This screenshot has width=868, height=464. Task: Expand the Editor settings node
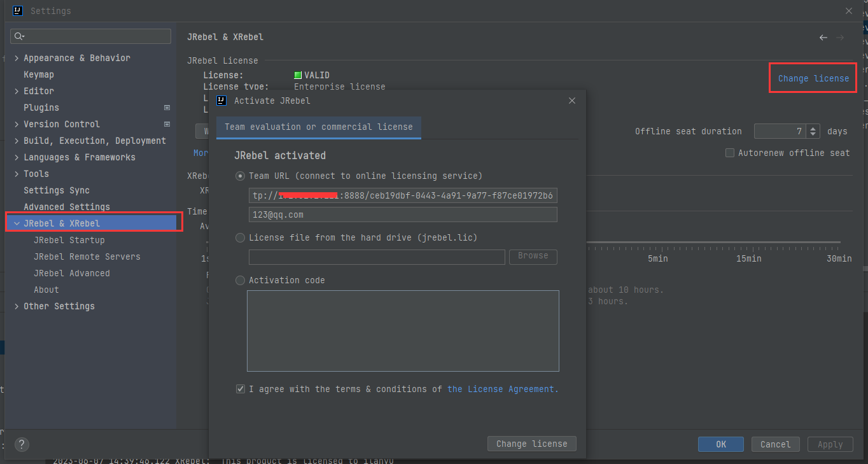point(17,91)
